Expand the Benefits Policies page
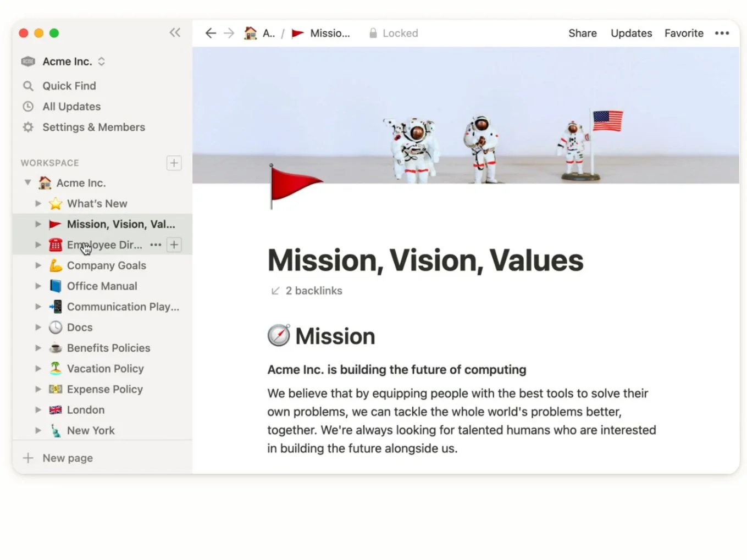The height and width of the screenshot is (560, 747). tap(38, 348)
